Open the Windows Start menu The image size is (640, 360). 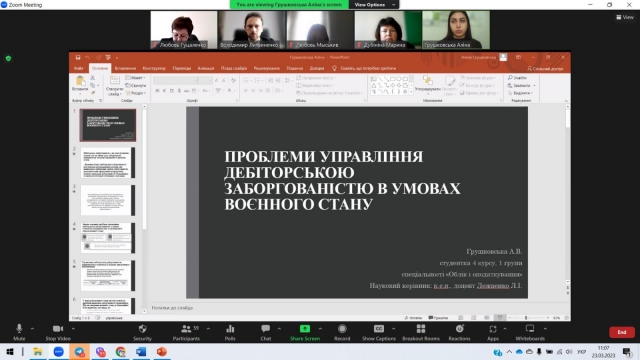click(10, 351)
